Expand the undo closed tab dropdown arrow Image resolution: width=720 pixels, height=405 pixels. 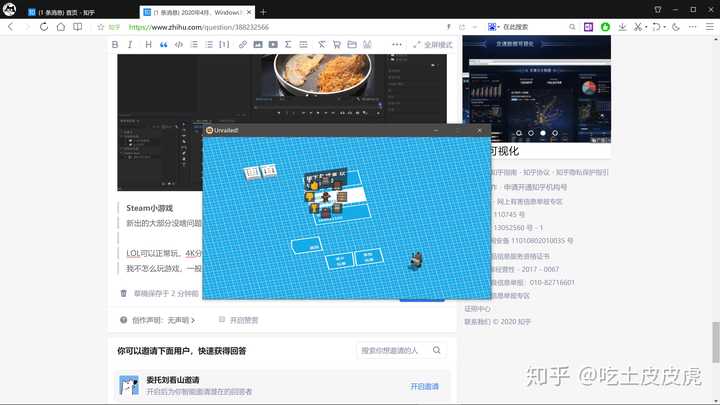[664, 27]
